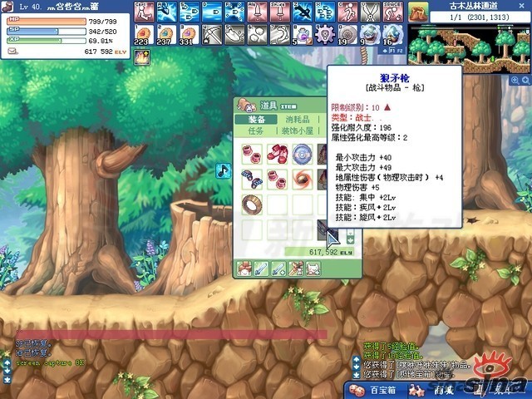The width and height of the screenshot is (532, 399).
Task: Click the gear item in slot 9
Action: 325,35
